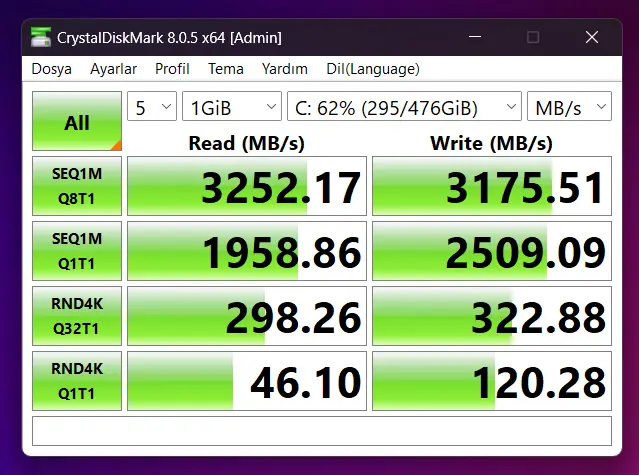Image resolution: width=639 pixels, height=475 pixels.
Task: Run all benchmarks with the All button
Action: pyautogui.click(x=77, y=121)
